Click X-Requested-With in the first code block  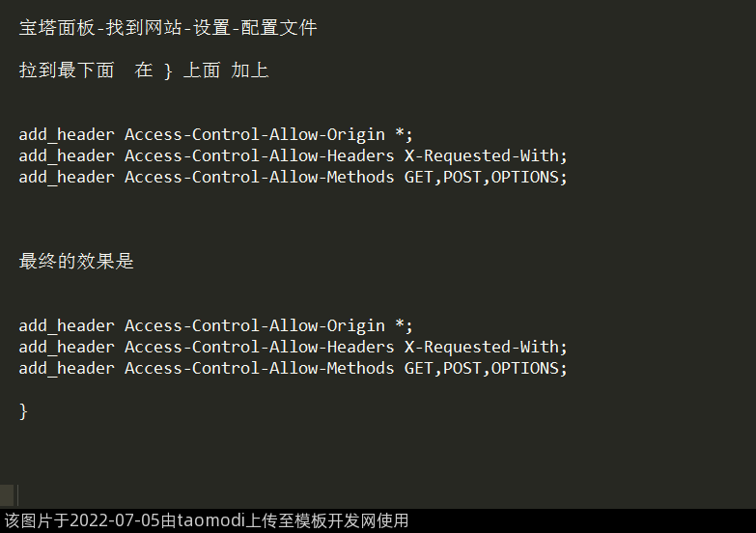pyautogui.click(x=483, y=155)
